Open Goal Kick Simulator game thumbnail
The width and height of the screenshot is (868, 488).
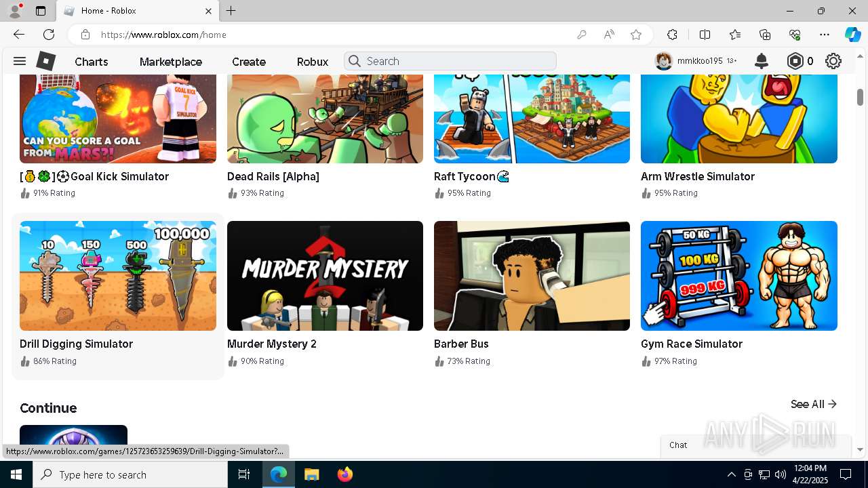coord(118,119)
